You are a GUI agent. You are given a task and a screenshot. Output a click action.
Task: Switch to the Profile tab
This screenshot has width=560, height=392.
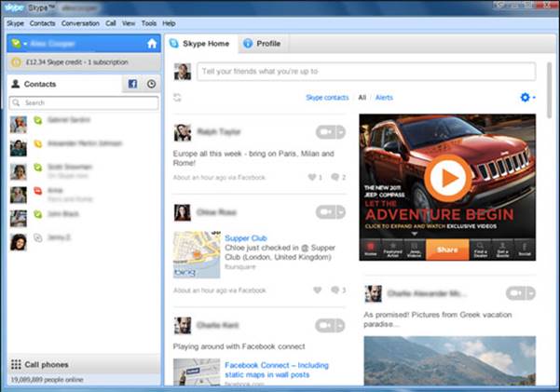[263, 44]
